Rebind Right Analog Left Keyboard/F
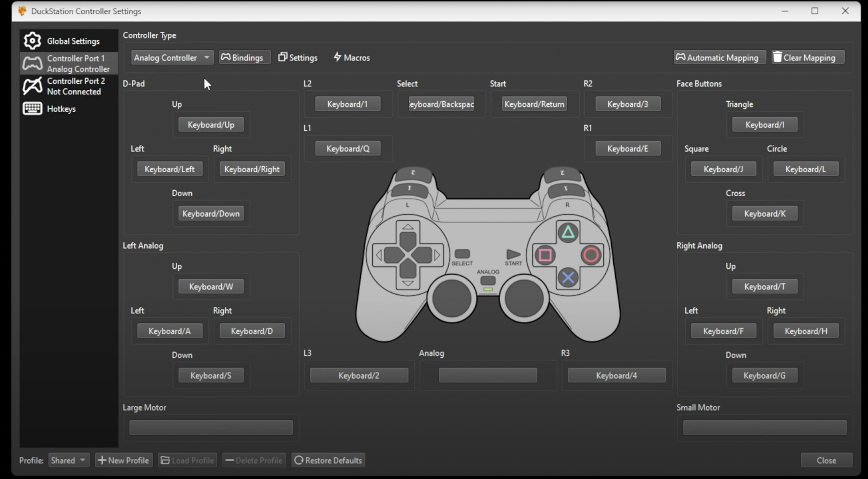 [x=723, y=331]
